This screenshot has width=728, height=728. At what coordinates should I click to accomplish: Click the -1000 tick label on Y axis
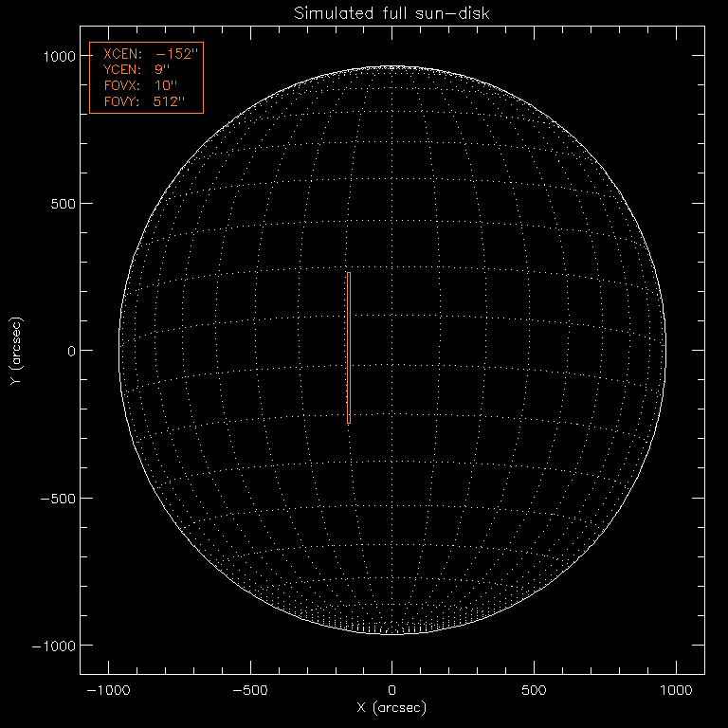[x=54, y=646]
